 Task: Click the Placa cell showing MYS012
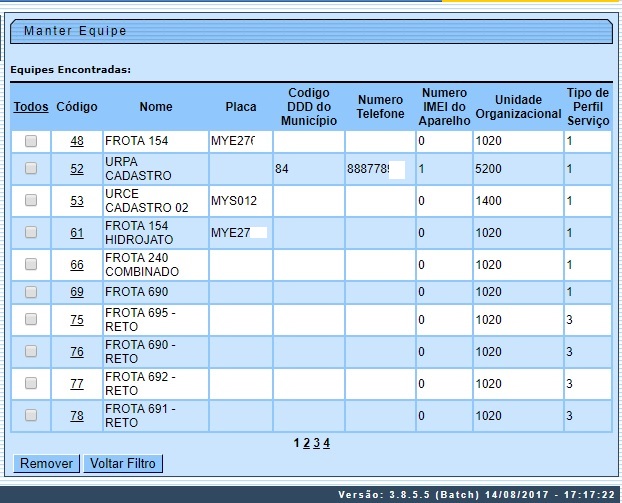pyautogui.click(x=240, y=201)
